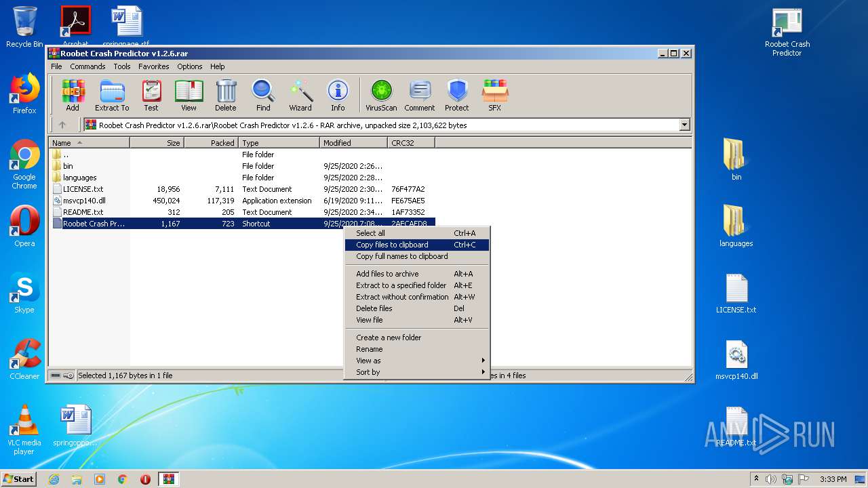Choose Select all in context menu
The height and width of the screenshot is (488, 868).
(x=416, y=233)
